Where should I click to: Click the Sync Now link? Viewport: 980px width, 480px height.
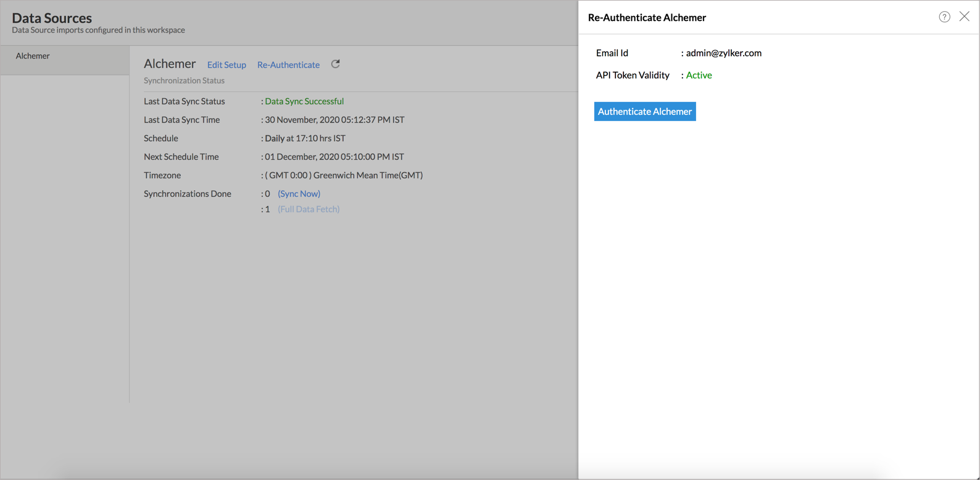[299, 194]
